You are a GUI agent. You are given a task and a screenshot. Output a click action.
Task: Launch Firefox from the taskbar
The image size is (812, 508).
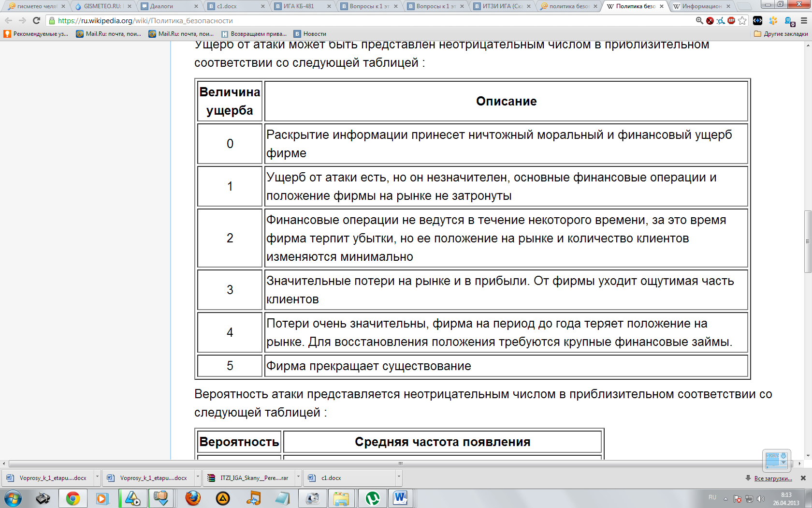tap(193, 498)
